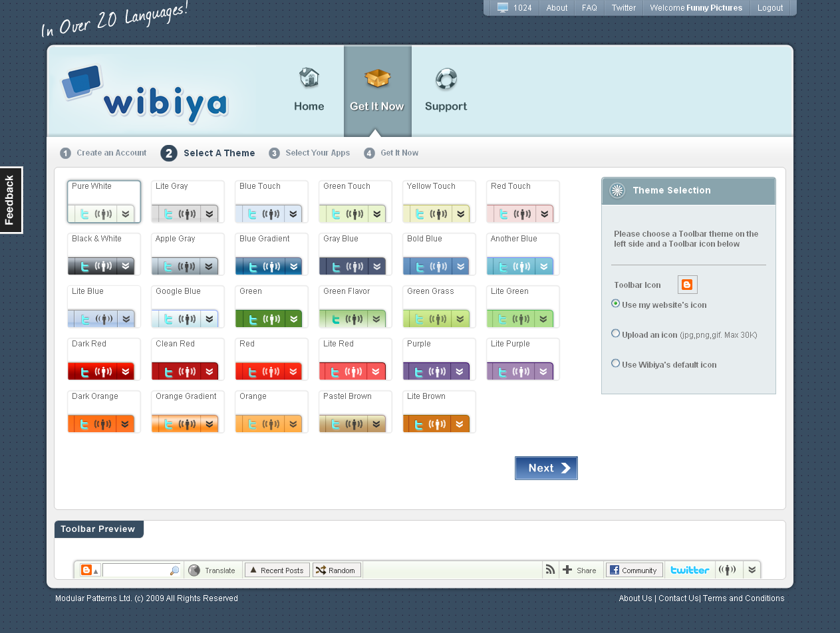Click the Wibiya logo
This screenshot has height=633, width=840.
coord(145,94)
